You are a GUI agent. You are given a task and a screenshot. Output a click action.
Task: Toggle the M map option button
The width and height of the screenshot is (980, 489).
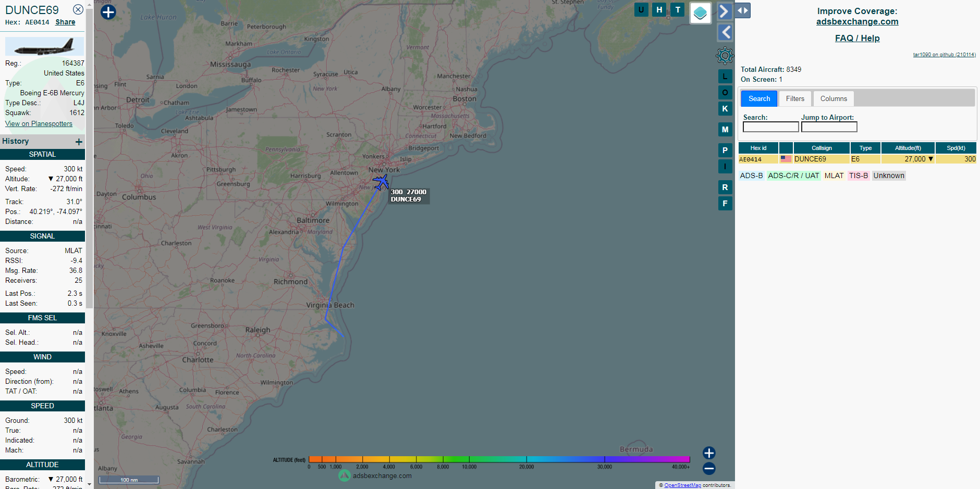(725, 130)
